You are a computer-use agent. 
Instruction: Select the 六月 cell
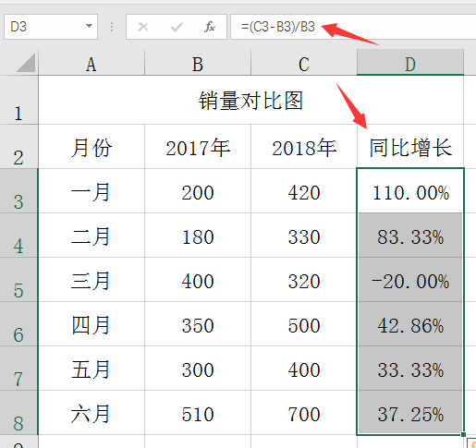click(x=92, y=412)
